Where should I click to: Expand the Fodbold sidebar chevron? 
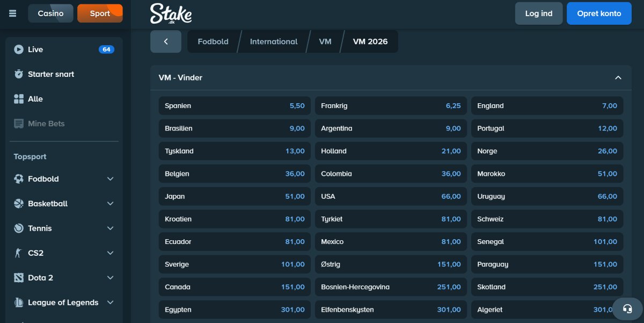[111, 179]
